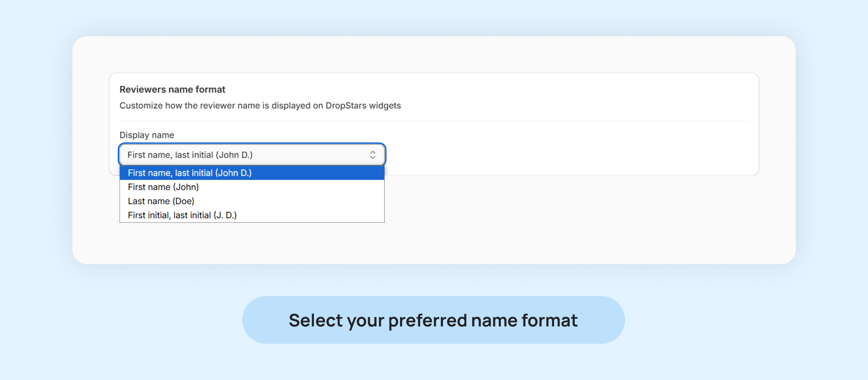This screenshot has height=380, width=868.
Task: Click the divider line under the description
Action: 434,120
